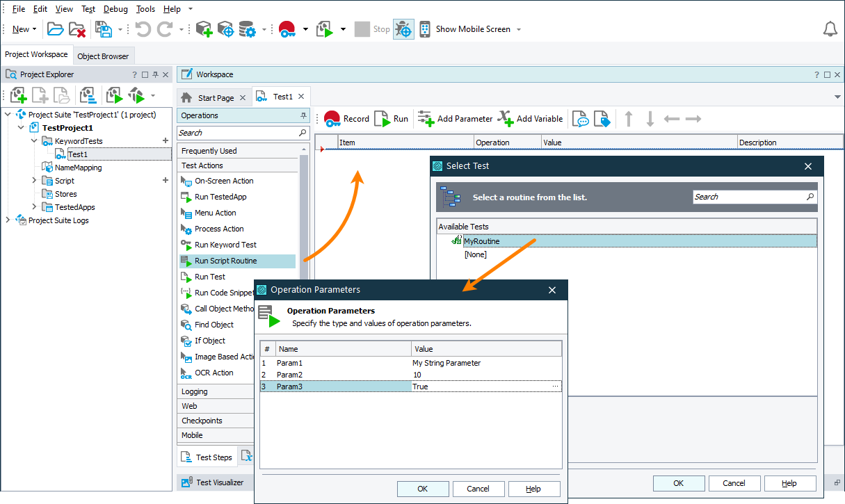845x504 pixels.
Task: Open the New dropdown arrow
Action: tap(35, 29)
